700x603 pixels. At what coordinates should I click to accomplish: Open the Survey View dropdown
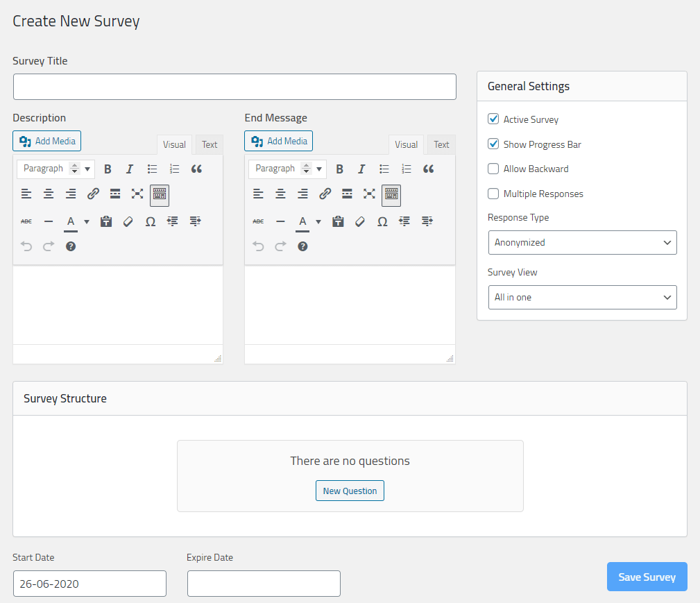coord(582,297)
